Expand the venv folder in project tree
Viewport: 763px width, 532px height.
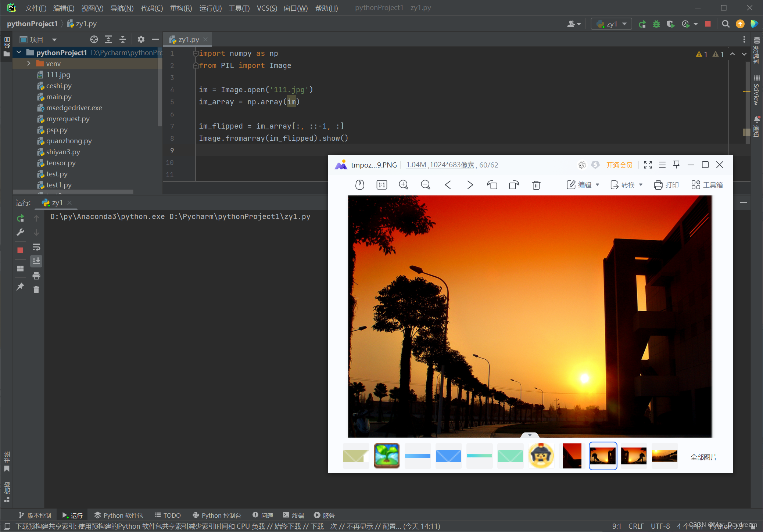(29, 64)
